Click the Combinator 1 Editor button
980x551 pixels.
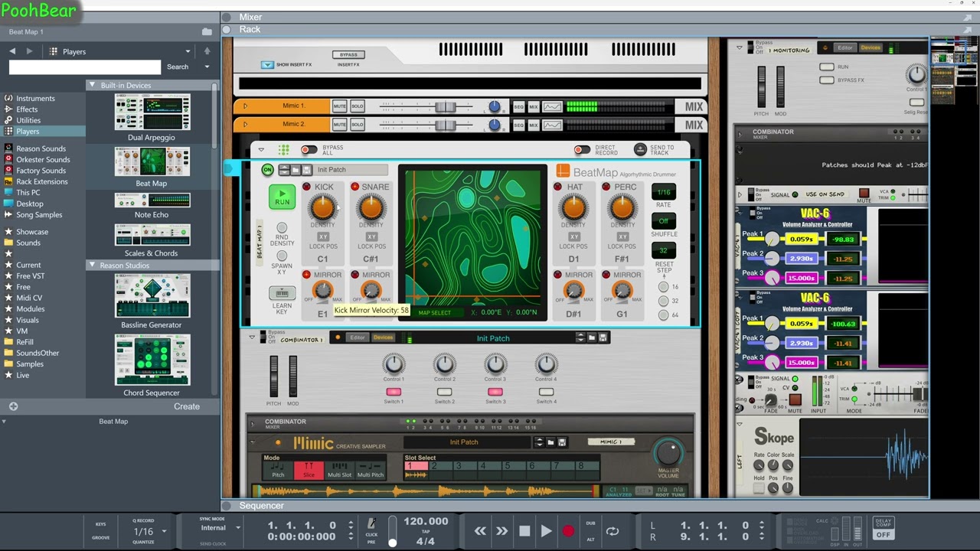tap(358, 337)
